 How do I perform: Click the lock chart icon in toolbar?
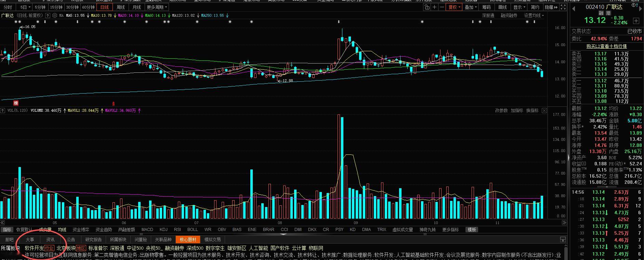click(427, 7)
